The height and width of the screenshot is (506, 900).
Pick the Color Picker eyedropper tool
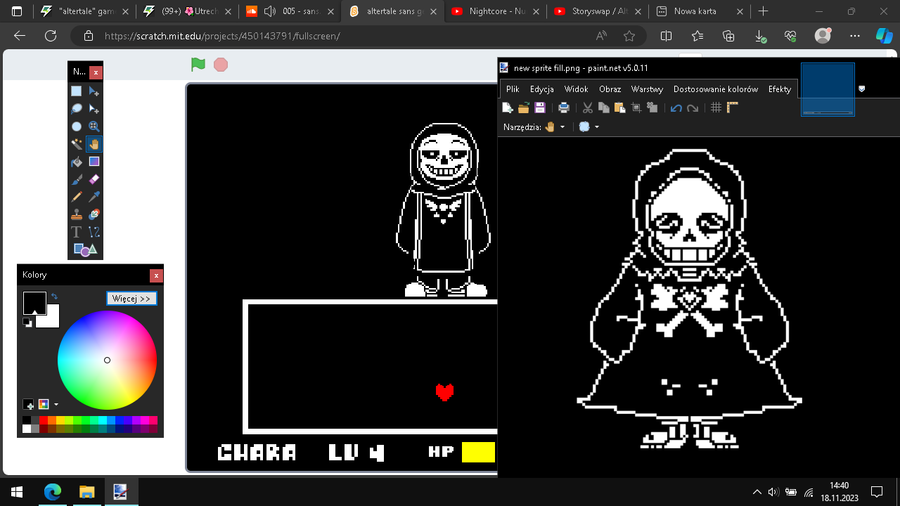(94, 197)
